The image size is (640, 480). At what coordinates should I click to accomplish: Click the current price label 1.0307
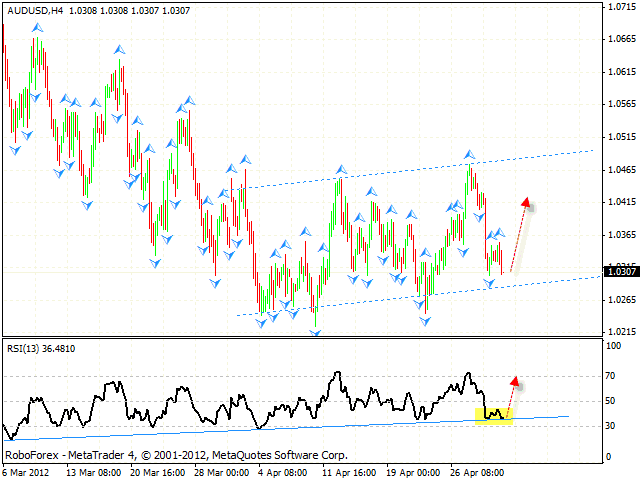coord(621,271)
